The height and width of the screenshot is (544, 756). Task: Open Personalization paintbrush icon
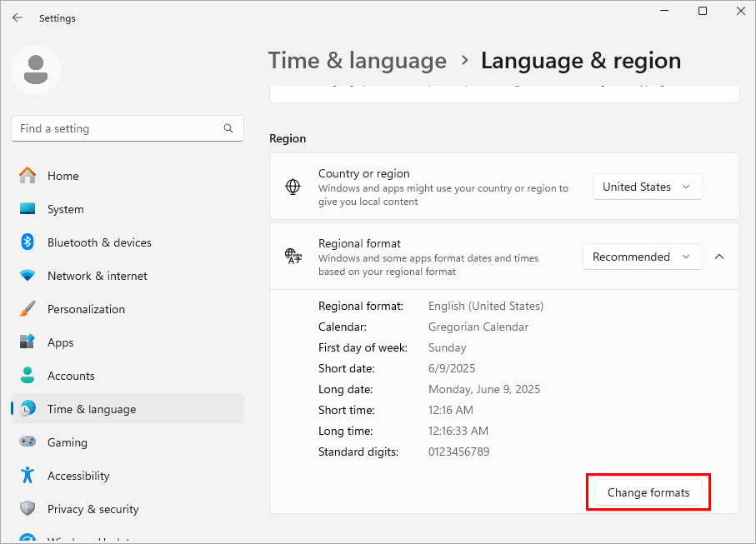pyautogui.click(x=28, y=309)
